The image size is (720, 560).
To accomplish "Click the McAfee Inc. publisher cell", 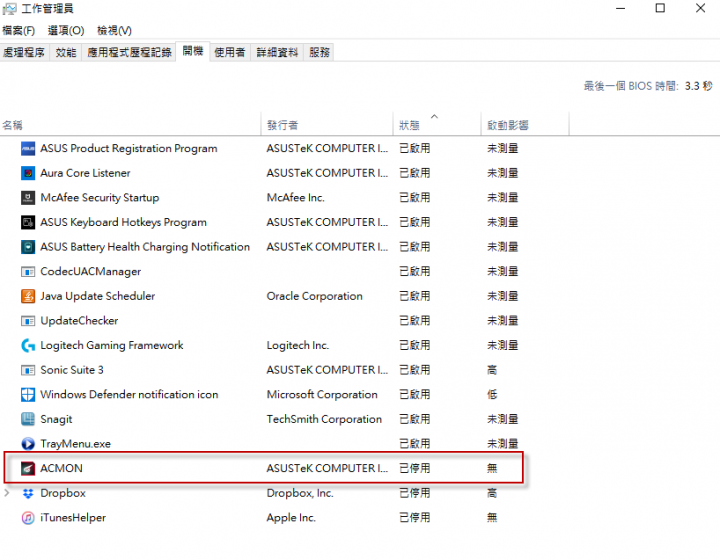I will coord(295,198).
